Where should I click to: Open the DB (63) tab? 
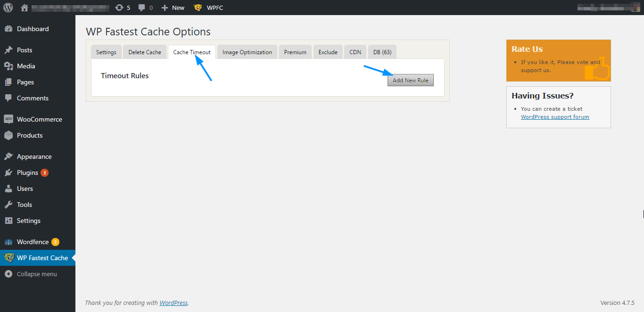point(382,52)
